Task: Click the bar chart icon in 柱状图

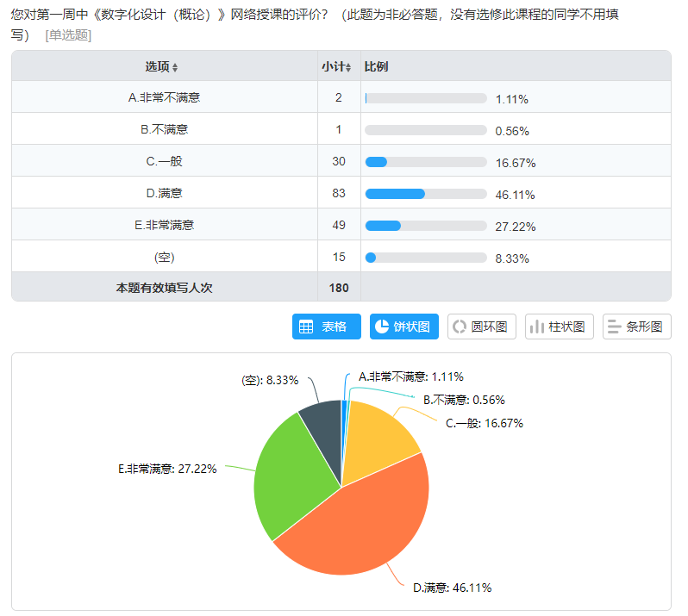Action: click(536, 327)
